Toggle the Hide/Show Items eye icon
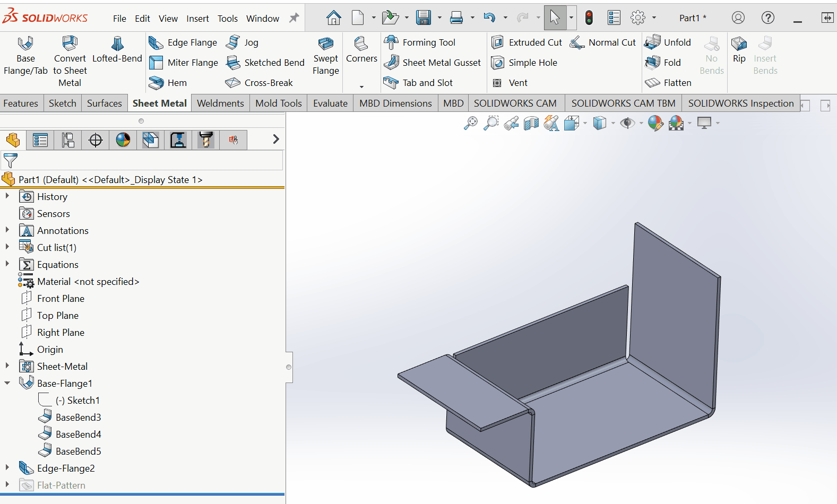This screenshot has height=504, width=837. [627, 123]
